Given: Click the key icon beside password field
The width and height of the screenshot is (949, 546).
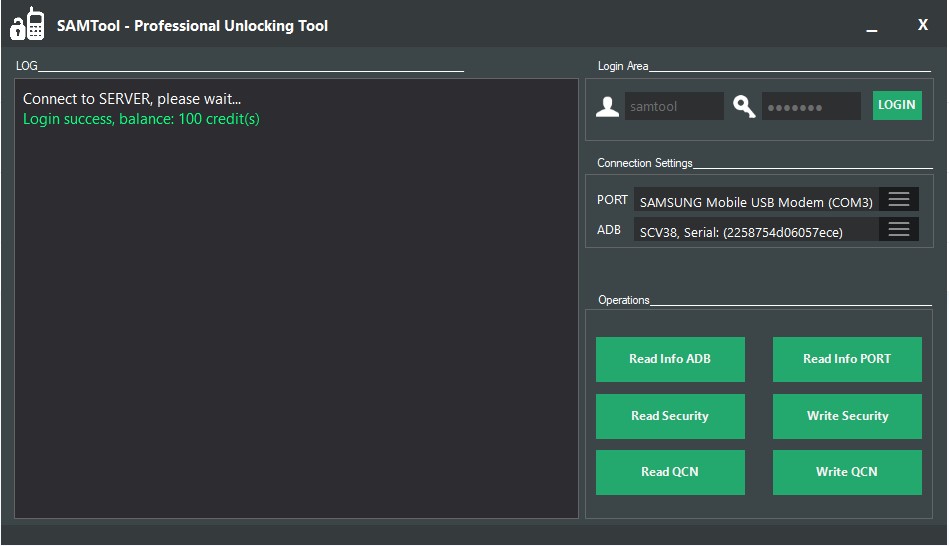Looking at the screenshot, I should [744, 107].
